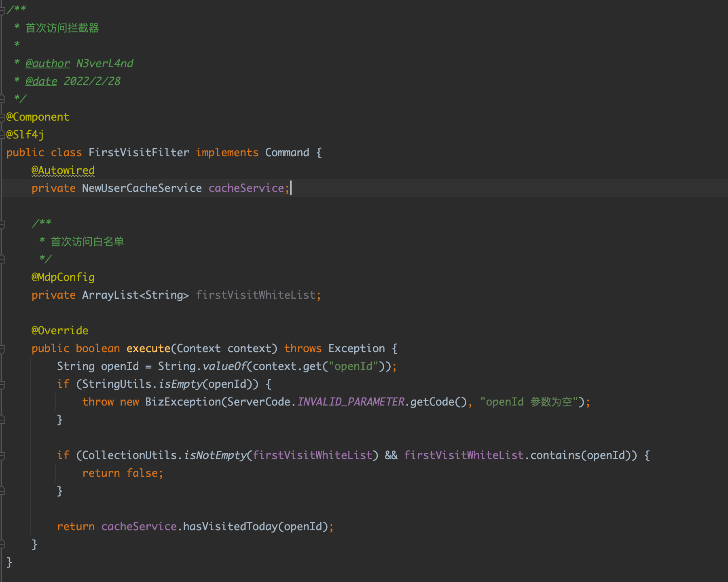Click the ServerCode class reference

[x=259, y=402]
